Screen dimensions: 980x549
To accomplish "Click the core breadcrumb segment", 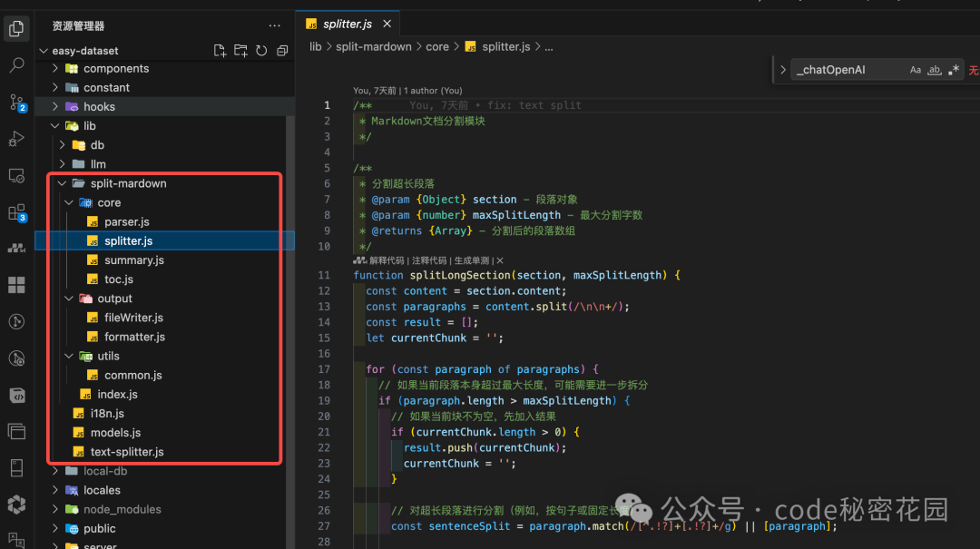I will 437,47.
